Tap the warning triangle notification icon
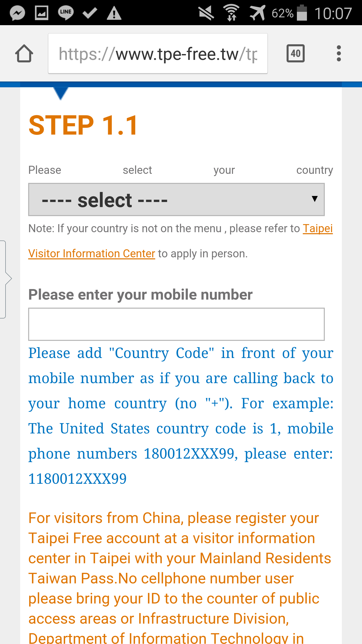 coord(114,13)
